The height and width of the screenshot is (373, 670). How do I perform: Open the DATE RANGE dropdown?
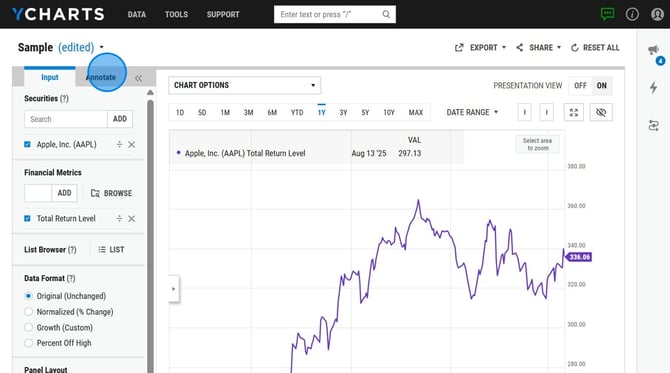pyautogui.click(x=472, y=112)
